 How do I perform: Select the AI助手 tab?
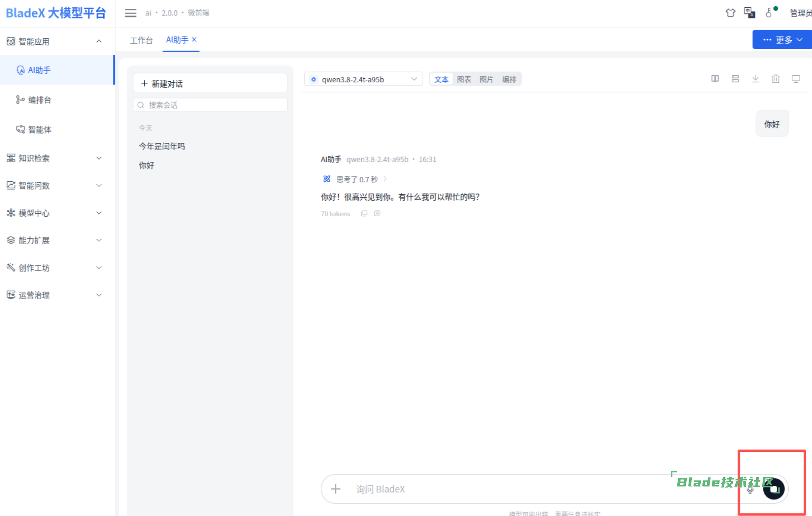coord(177,39)
